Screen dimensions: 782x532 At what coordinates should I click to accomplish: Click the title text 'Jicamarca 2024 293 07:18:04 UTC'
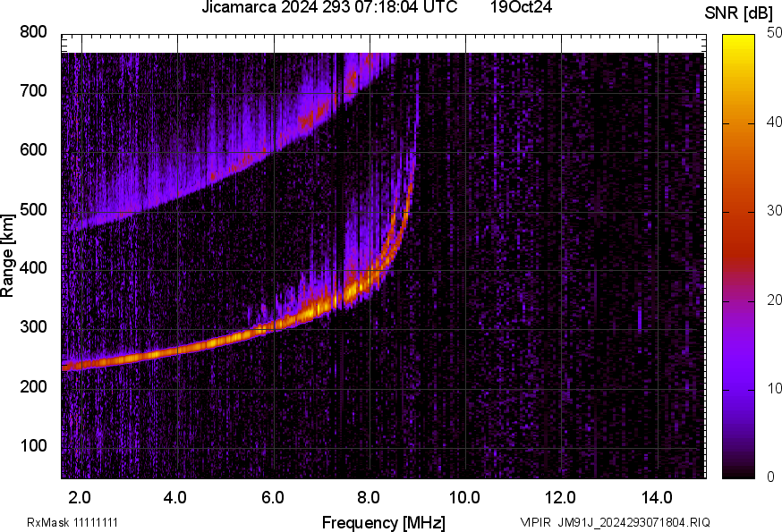coord(329,7)
